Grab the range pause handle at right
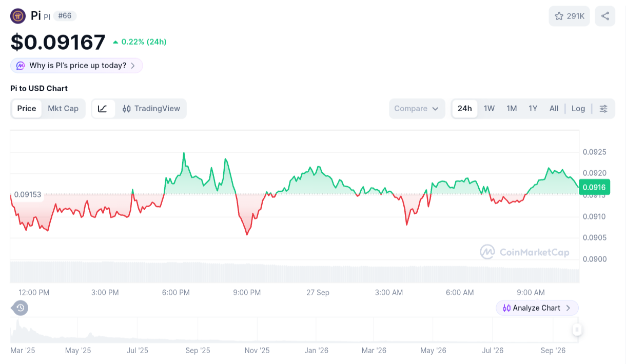Viewport: 626px width, 364px height. tap(577, 330)
